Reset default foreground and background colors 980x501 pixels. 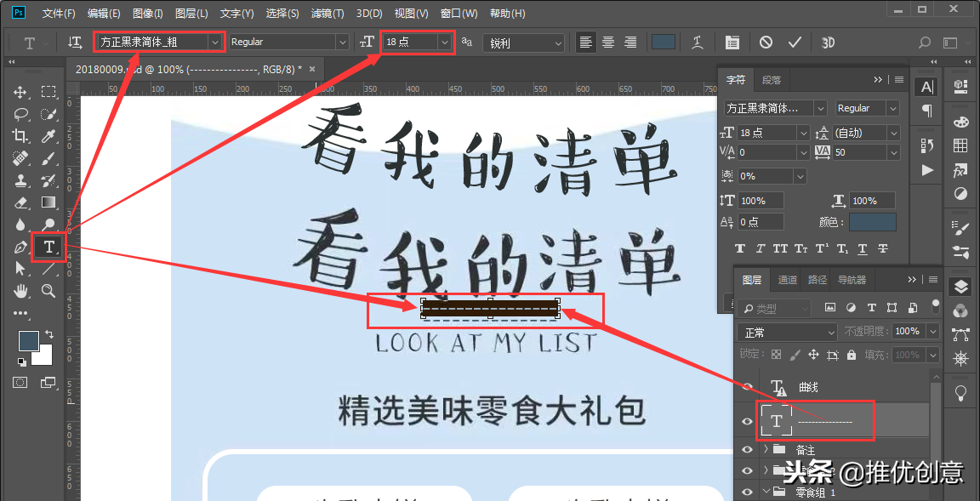(22, 362)
